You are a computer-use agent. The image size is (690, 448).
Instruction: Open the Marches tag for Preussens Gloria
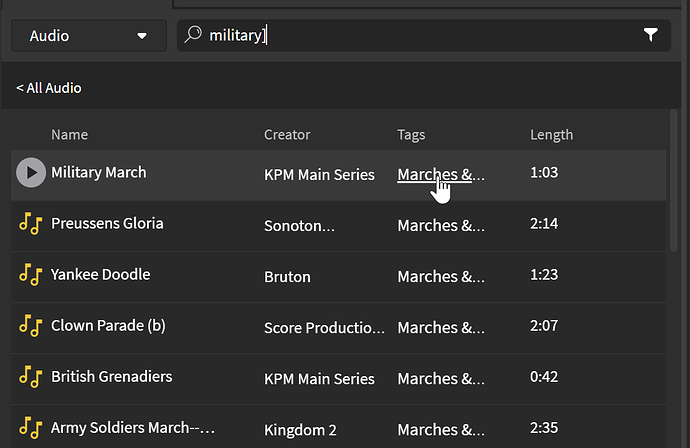point(441,226)
